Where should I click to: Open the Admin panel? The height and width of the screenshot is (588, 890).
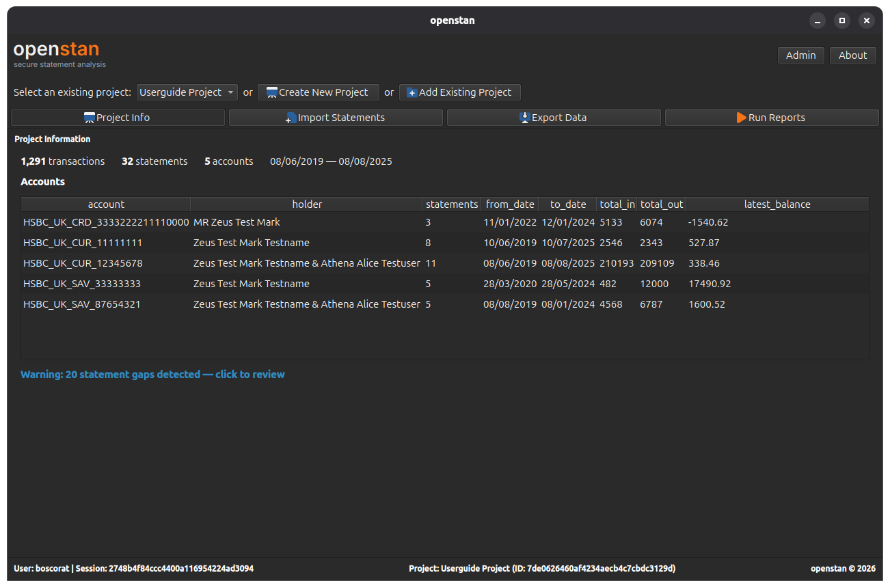pyautogui.click(x=801, y=55)
